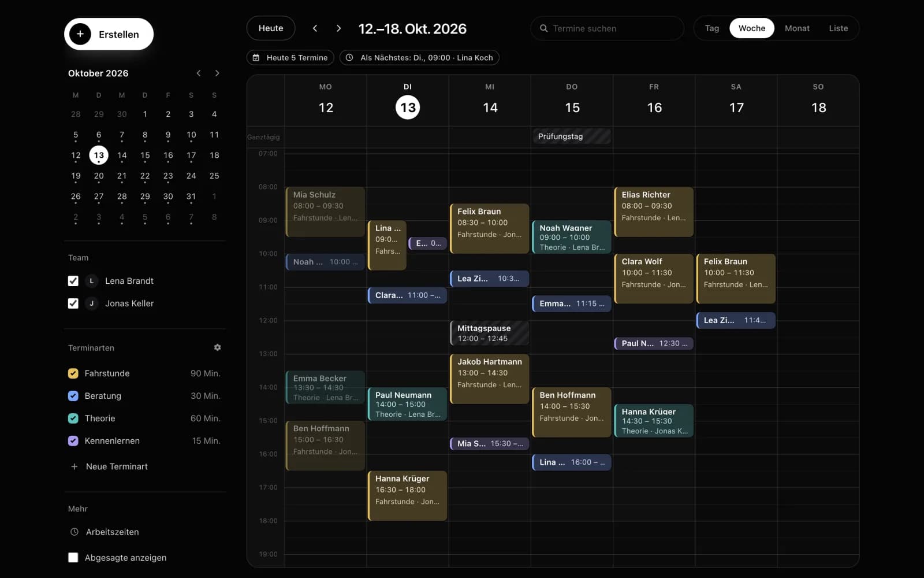Click calendar icon in Heute 5 Termine
The image size is (924, 578).
pos(256,58)
